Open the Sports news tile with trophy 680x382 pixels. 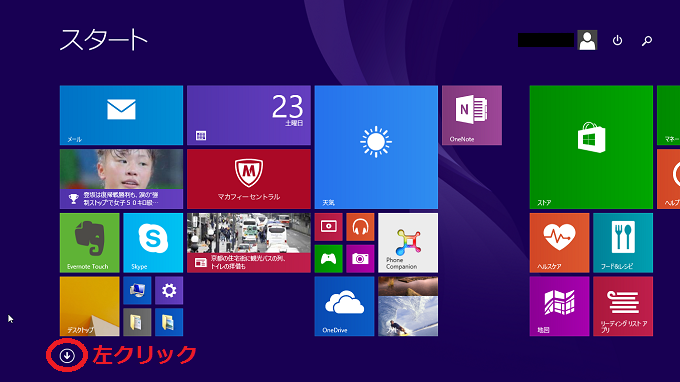121,179
